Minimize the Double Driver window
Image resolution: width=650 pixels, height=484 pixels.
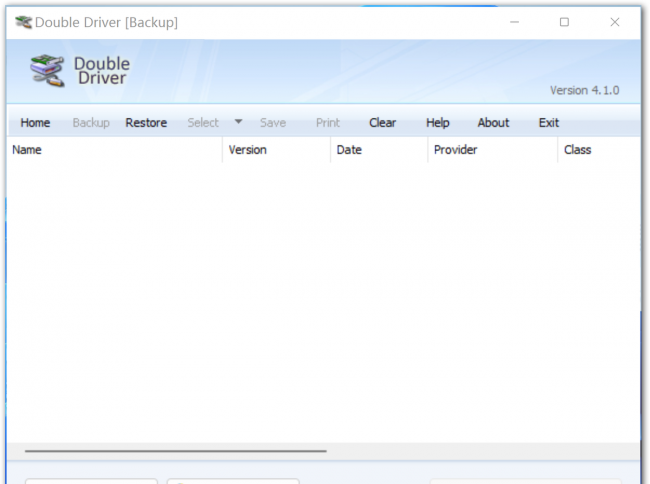point(514,22)
